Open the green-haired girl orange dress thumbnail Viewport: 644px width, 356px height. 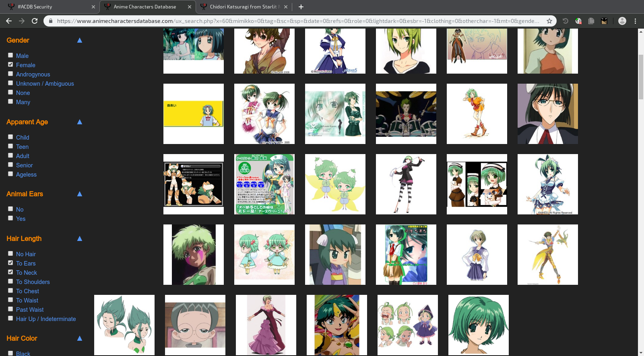[477, 114]
